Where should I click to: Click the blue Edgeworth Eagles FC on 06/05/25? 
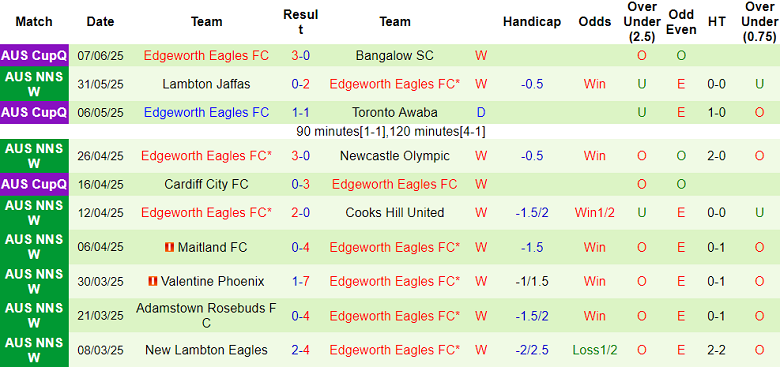click(206, 112)
